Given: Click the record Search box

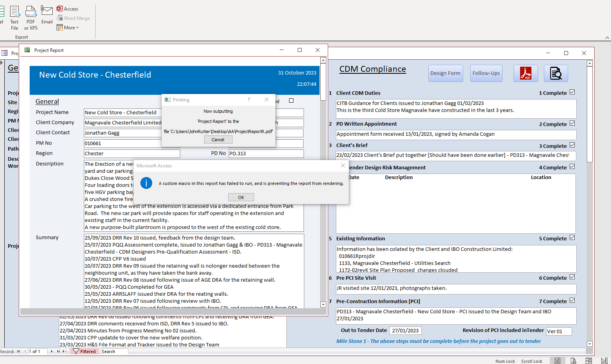Looking at the screenshot, I should click(114, 352).
